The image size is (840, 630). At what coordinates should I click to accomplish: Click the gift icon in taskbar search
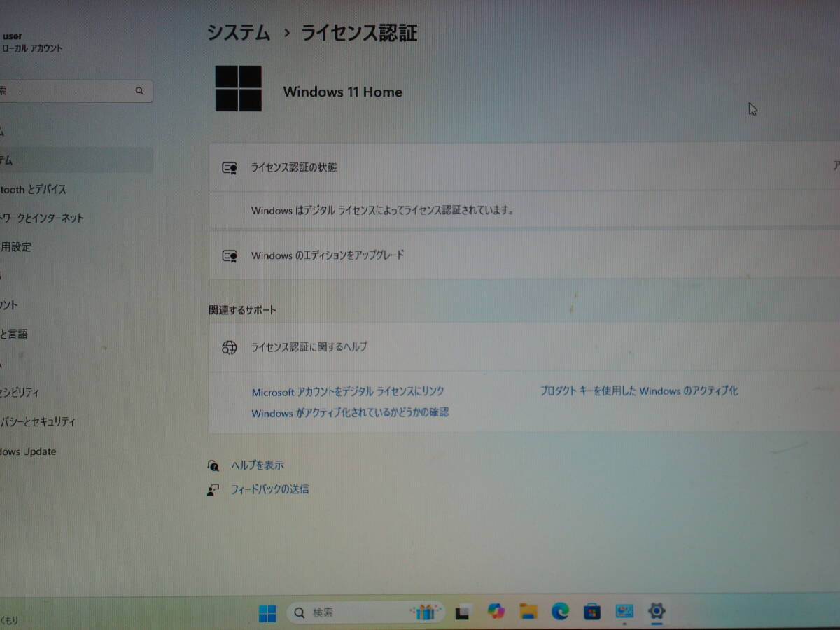[x=426, y=612]
